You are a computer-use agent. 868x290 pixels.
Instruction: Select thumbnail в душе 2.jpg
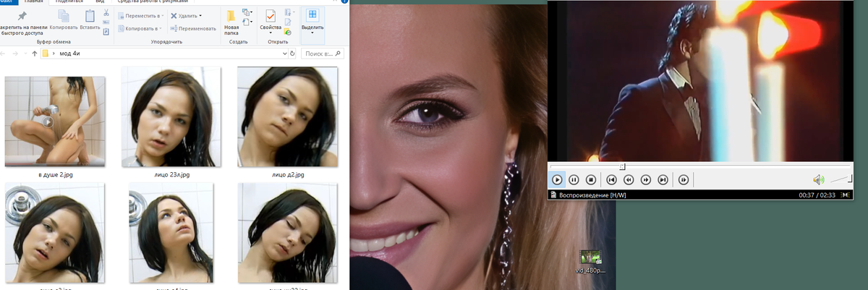point(55,121)
